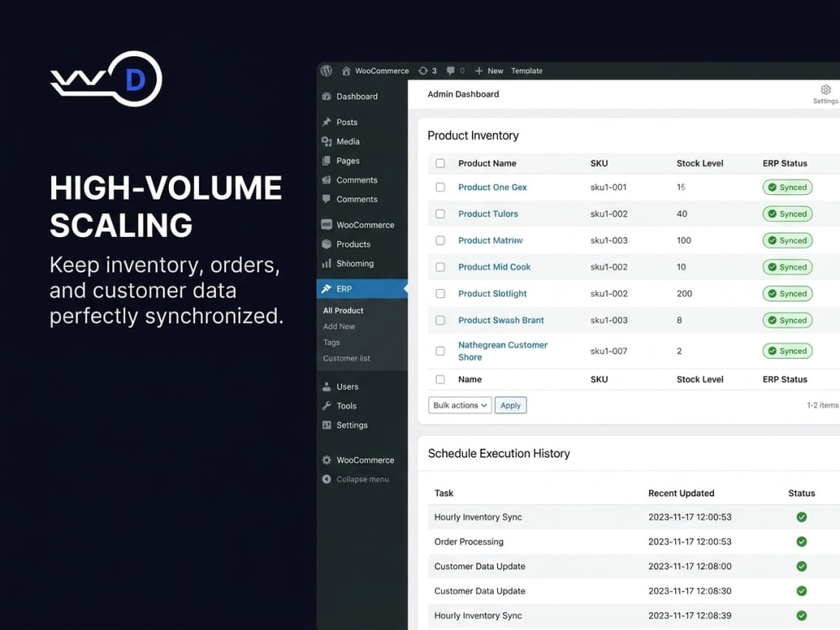Open the Product One Gex link
The width and height of the screenshot is (840, 630).
(492, 187)
